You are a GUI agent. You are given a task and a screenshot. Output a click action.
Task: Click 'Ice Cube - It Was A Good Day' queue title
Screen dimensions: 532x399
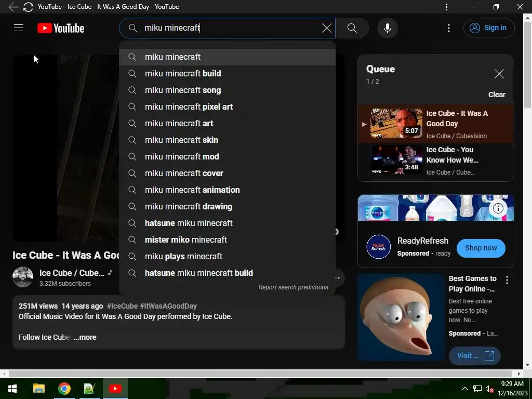pyautogui.click(x=457, y=118)
